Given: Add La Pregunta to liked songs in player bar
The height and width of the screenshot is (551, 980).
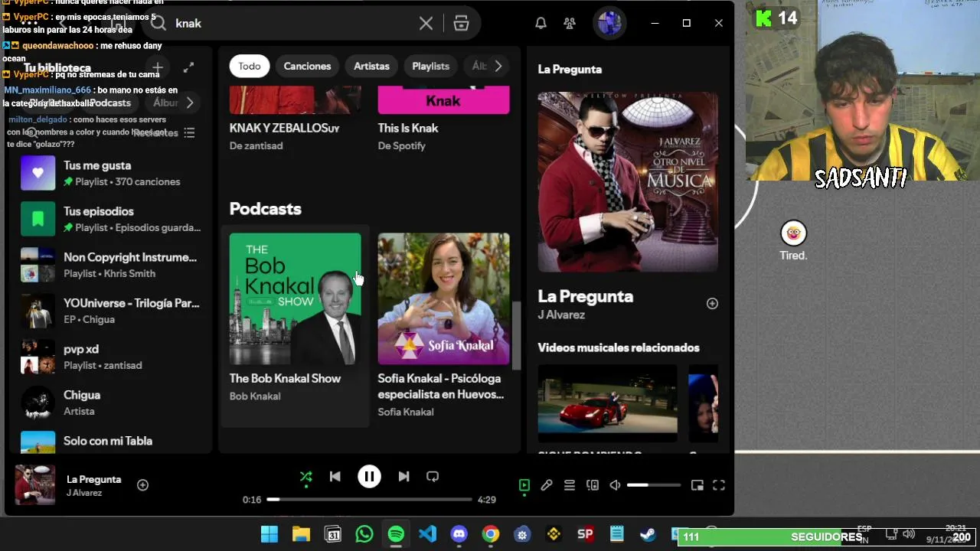Looking at the screenshot, I should click(x=142, y=484).
